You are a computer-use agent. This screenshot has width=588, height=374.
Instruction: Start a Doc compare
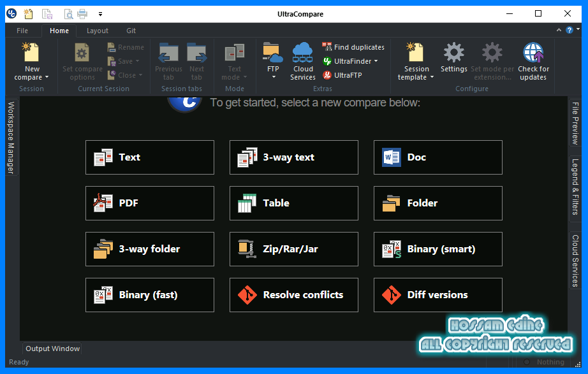(x=438, y=157)
